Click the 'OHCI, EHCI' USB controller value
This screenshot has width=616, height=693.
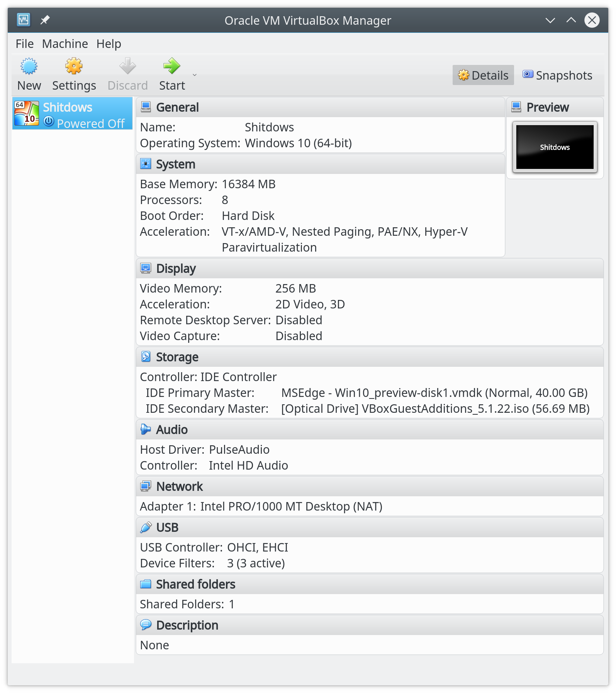click(258, 547)
